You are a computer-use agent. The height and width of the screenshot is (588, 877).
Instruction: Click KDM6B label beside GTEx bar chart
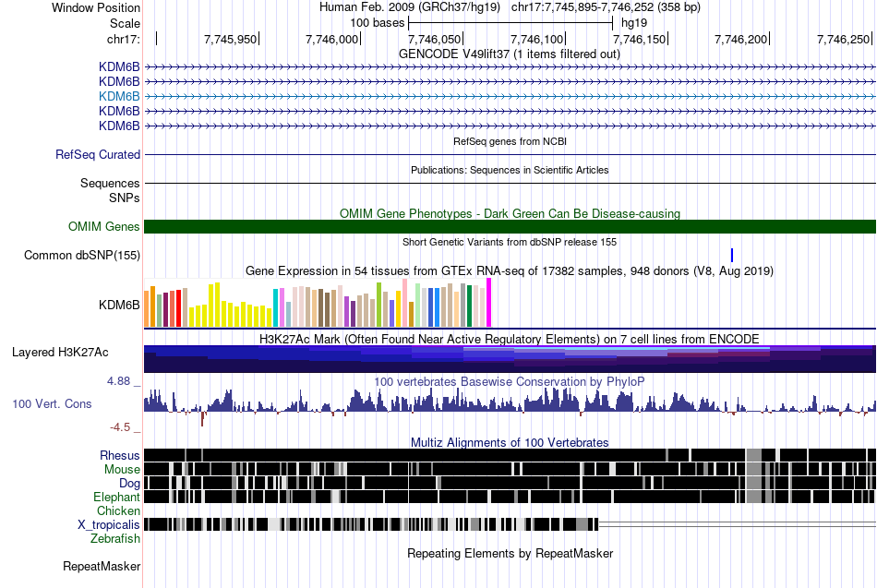119,305
